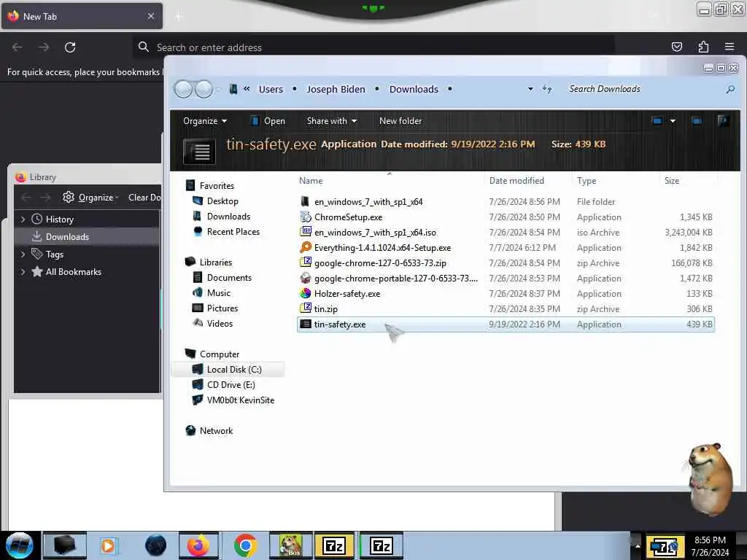Sort by the Size column header

(672, 181)
